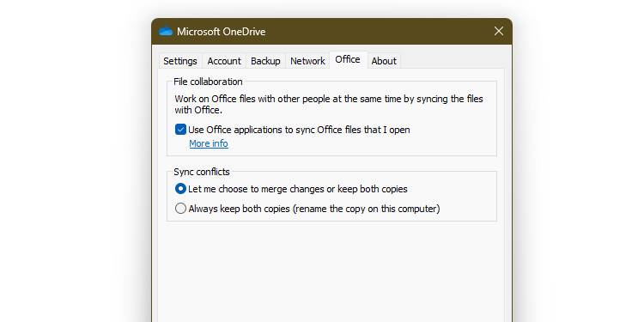
Task: Click the OneDrive cloud icon in title bar
Action: pos(166,32)
